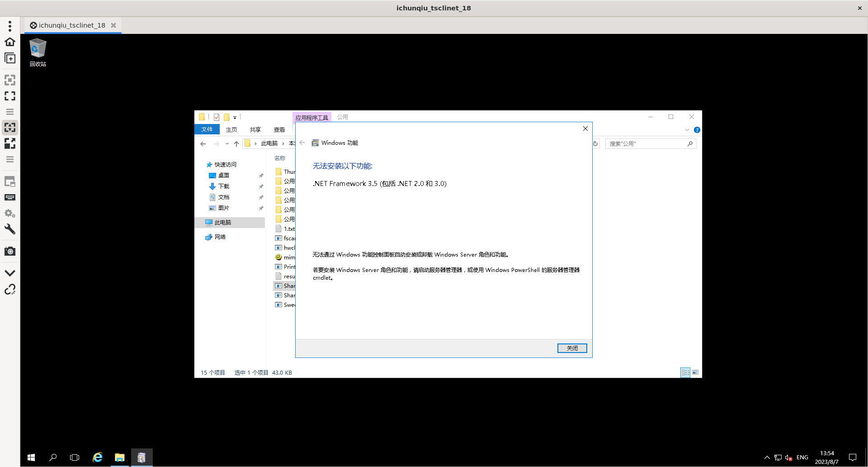This screenshot has height=467, width=868.
Task: Open the 共享 ribbon tab
Action: tap(255, 129)
